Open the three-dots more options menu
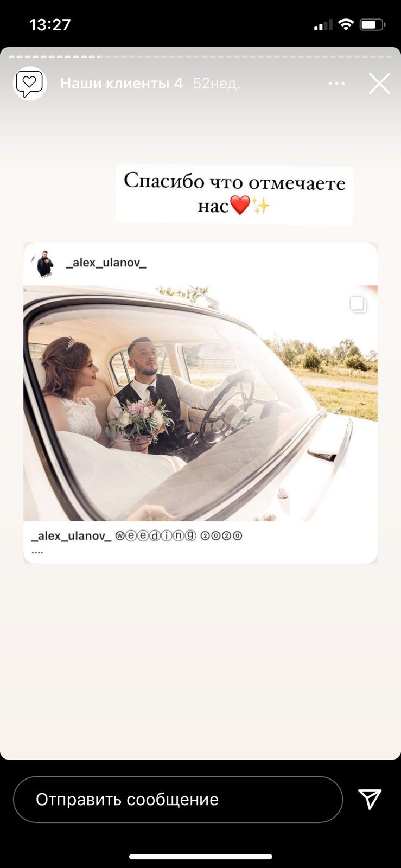The height and width of the screenshot is (868, 401). click(x=336, y=83)
